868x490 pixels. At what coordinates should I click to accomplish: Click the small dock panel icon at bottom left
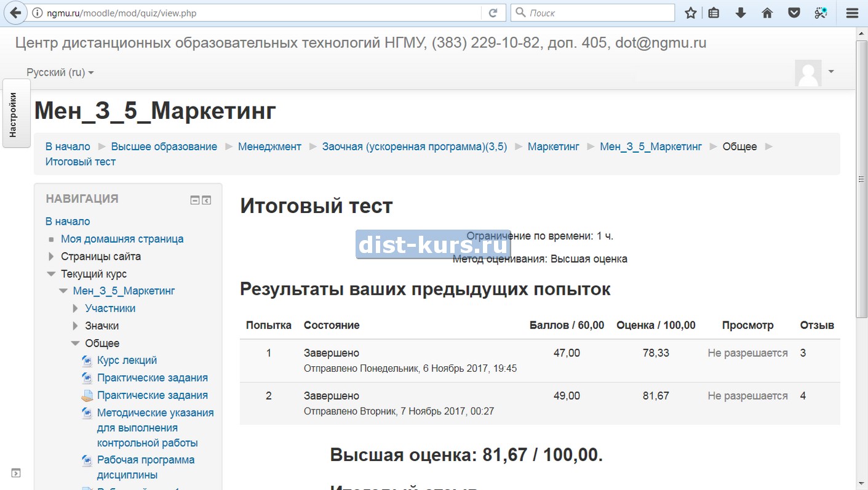click(16, 473)
